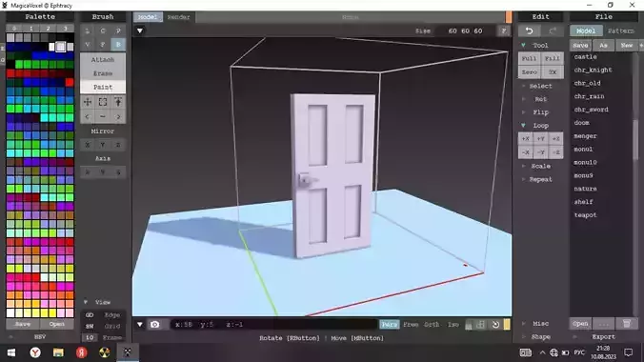Select the V voxel brush mode
The image size is (644, 362).
87,45
